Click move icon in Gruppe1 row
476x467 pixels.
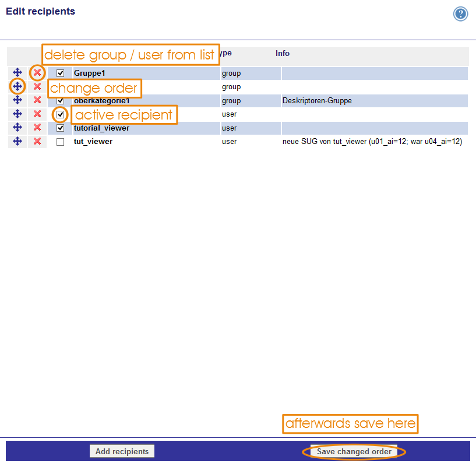click(x=17, y=72)
